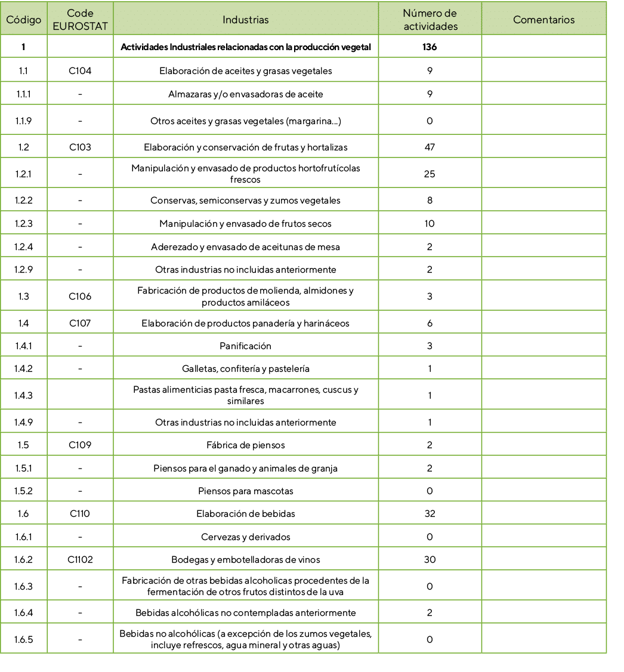
Task: Click the Piensos para mascotas cell
Action: tap(245, 491)
